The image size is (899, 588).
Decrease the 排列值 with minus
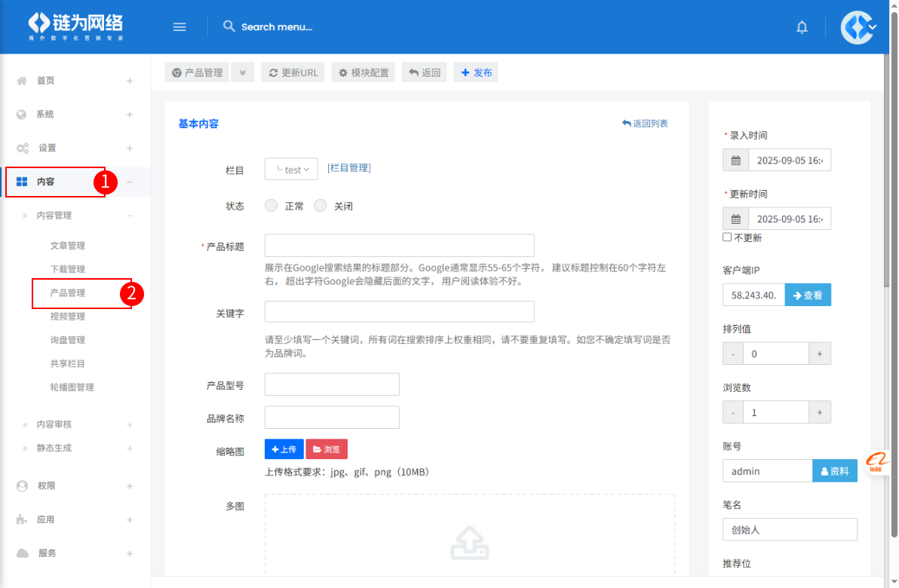[733, 354]
